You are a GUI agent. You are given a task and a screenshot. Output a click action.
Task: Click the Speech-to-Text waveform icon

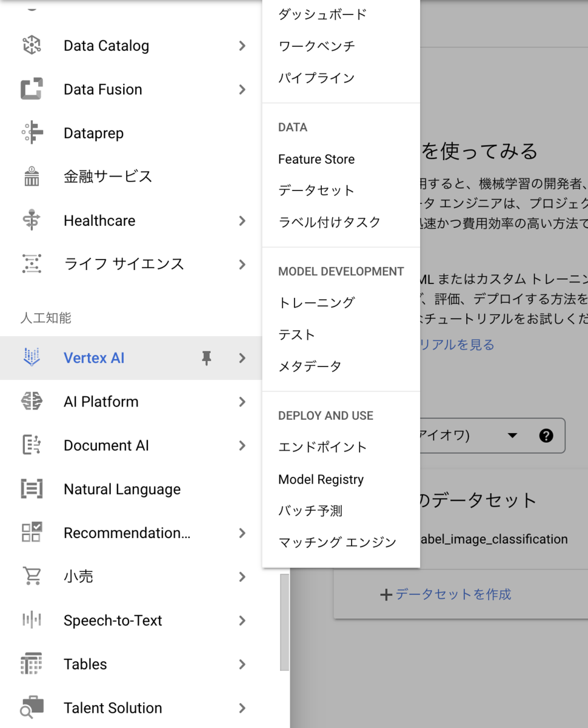(x=32, y=620)
